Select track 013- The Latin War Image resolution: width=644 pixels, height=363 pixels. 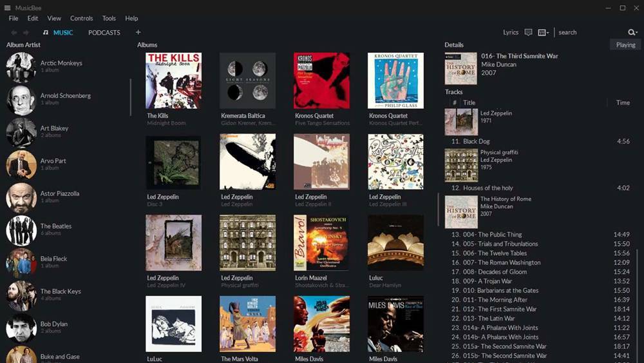coord(540,319)
